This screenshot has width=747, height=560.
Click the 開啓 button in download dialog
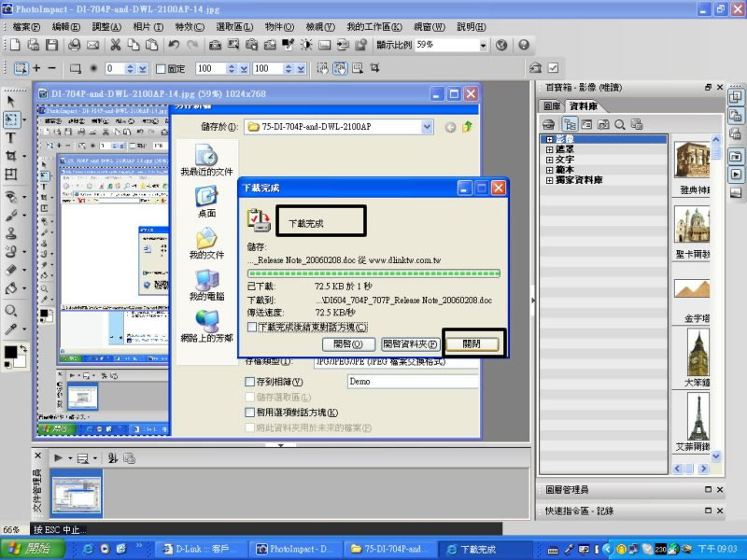[348, 343]
